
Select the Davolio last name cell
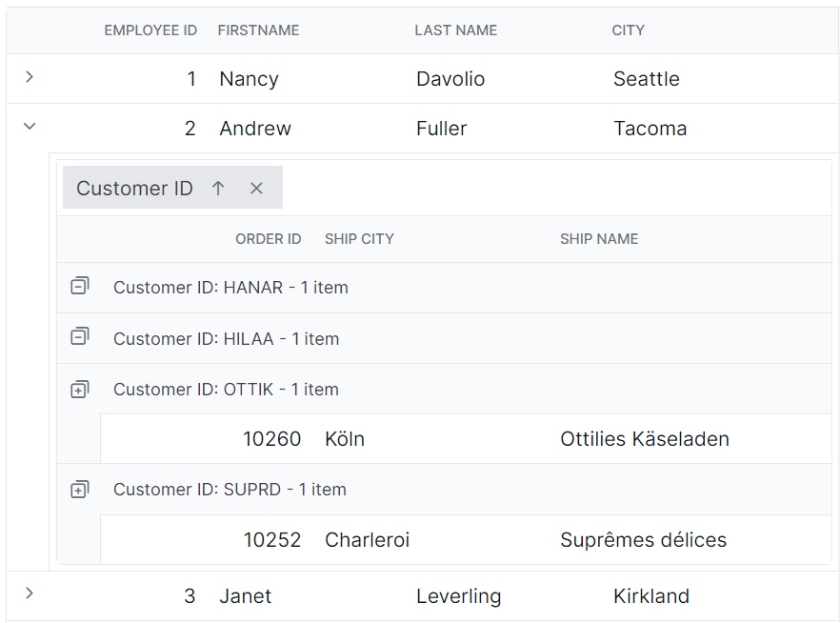pos(450,79)
